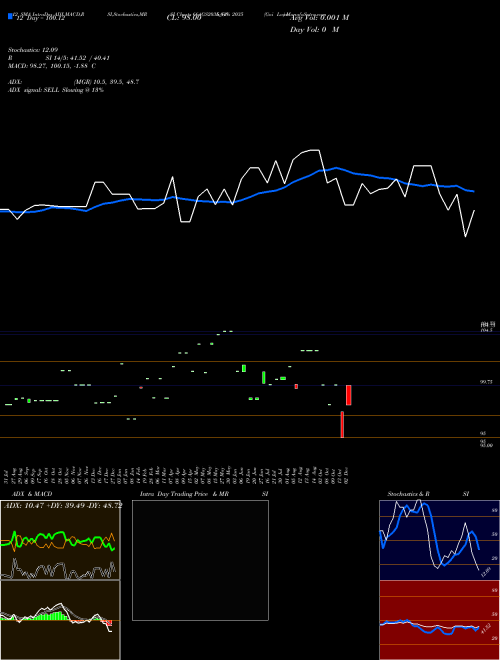Screen dimensions: 500x660
Task: Click the '99.75' price axis label
Action: 487,382
